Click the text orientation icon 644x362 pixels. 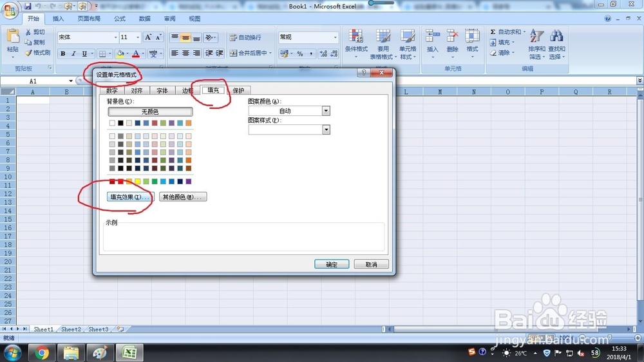click(209, 37)
